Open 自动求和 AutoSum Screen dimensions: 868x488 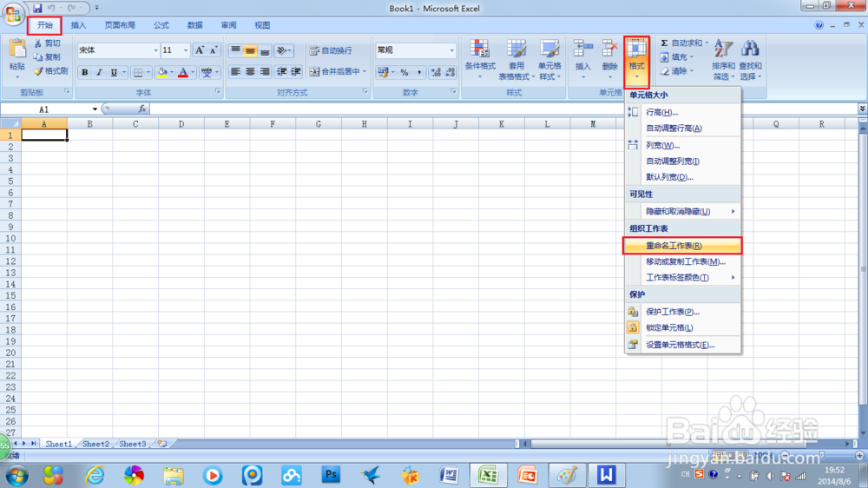pos(684,43)
